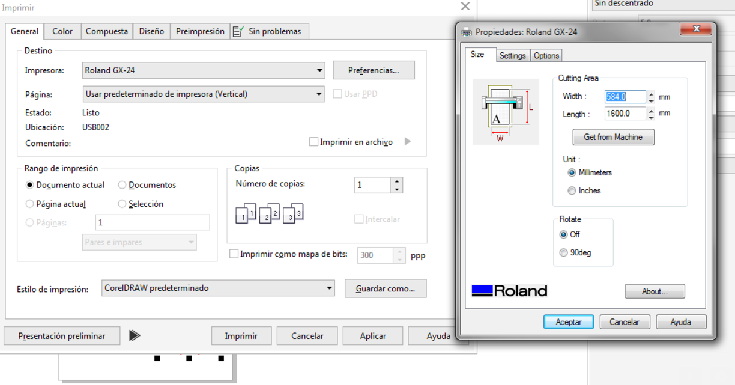This screenshot has height=385, width=735.
Task: Select the Inches unit radio button
Action: [x=571, y=190]
